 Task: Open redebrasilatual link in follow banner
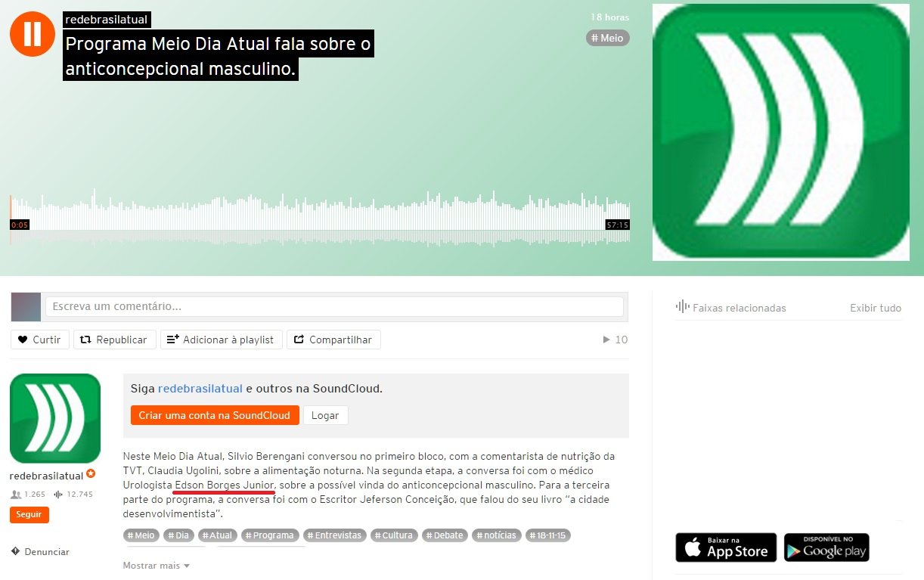point(200,389)
